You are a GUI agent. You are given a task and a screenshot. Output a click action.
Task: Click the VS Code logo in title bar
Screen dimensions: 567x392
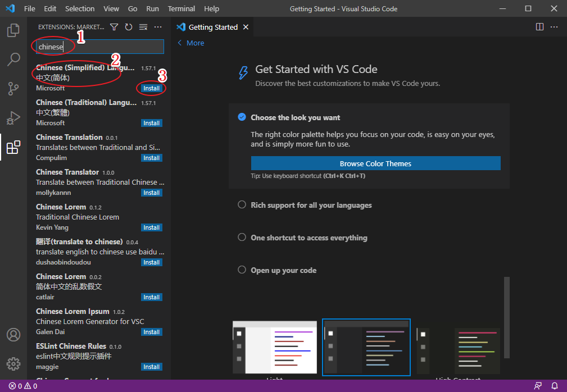coord(10,8)
